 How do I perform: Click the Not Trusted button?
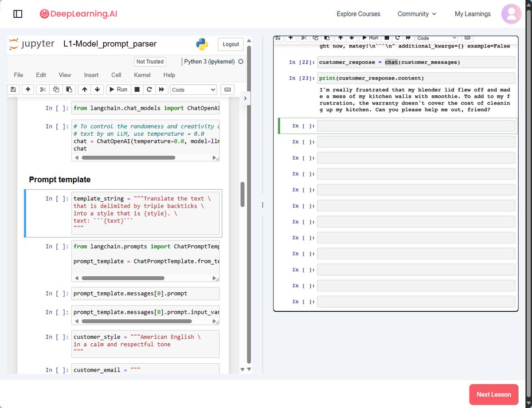click(x=150, y=62)
